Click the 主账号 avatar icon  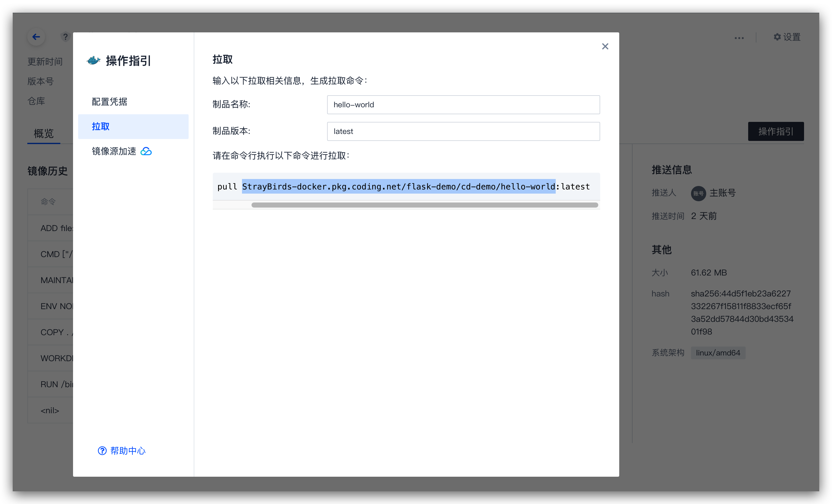pyautogui.click(x=698, y=193)
